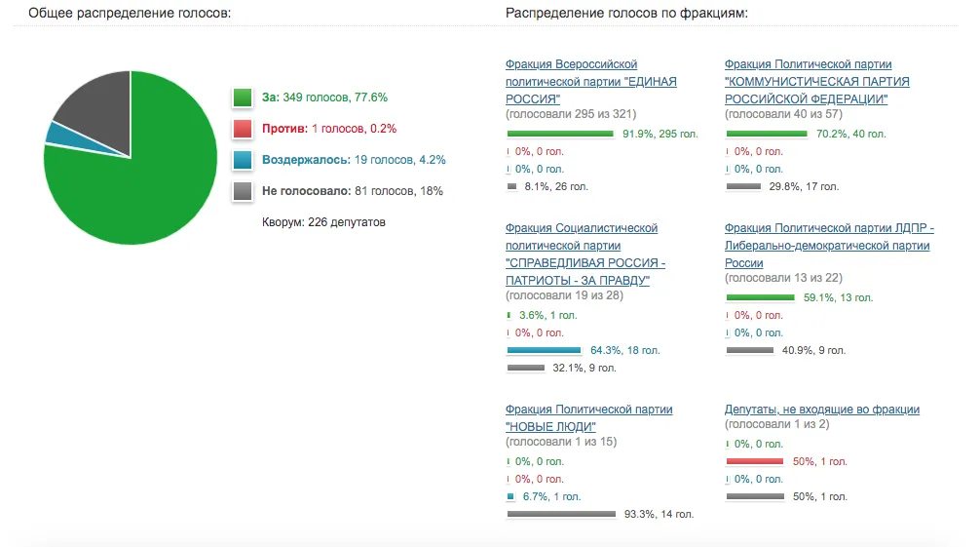Click Единая Россия's green 91.9% bar
Viewport: 980px width, 547px height.
(x=560, y=134)
